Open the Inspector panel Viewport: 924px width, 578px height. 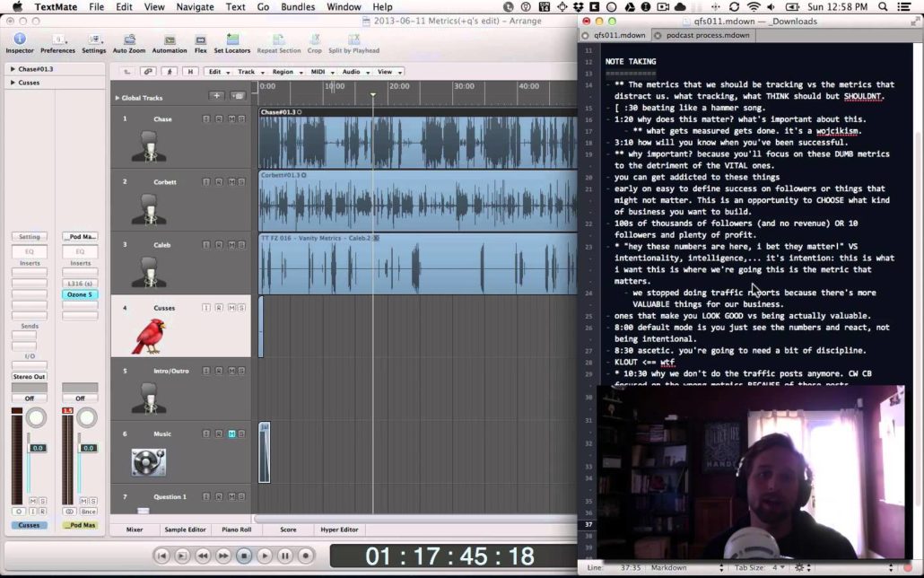(x=19, y=40)
